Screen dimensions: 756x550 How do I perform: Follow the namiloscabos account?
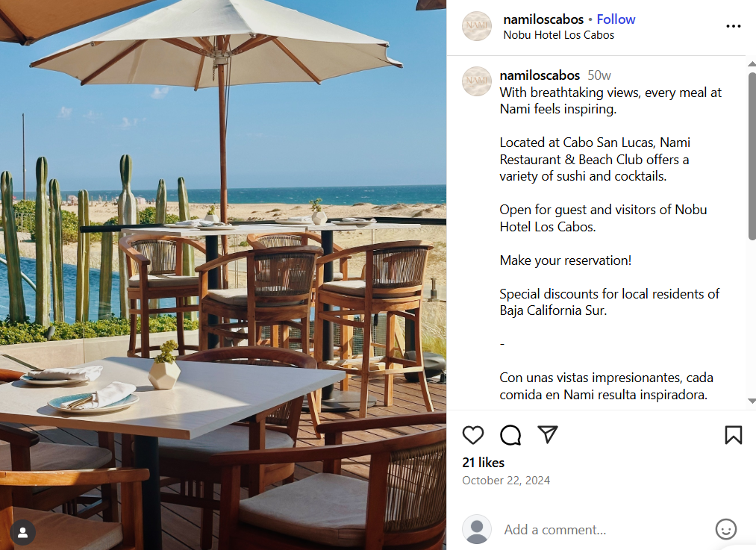pos(616,19)
